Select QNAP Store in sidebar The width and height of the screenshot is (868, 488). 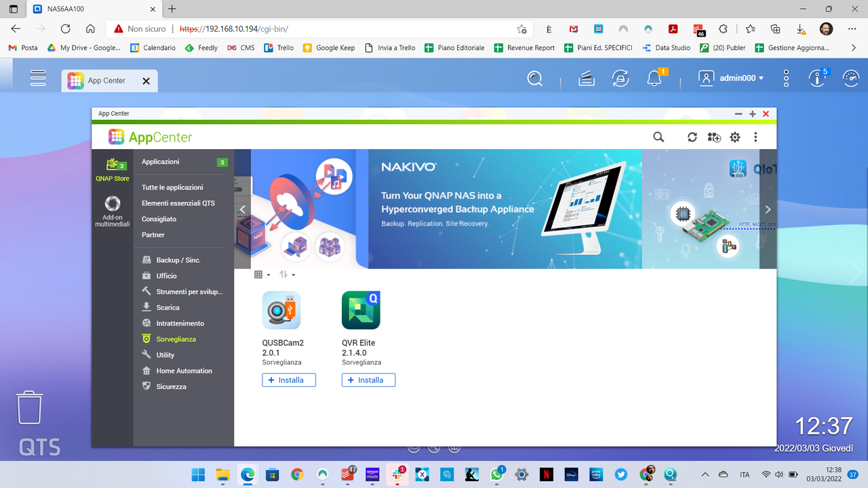pyautogui.click(x=113, y=170)
